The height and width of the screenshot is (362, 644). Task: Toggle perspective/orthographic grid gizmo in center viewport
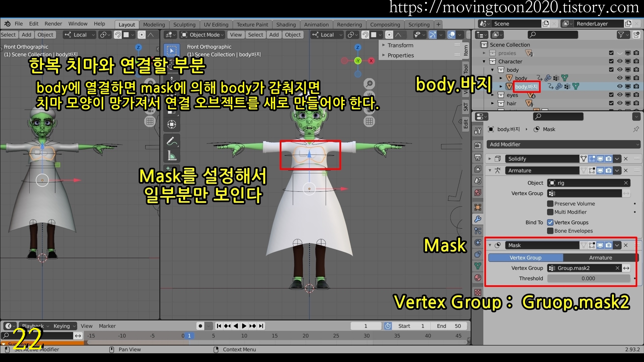point(369,121)
